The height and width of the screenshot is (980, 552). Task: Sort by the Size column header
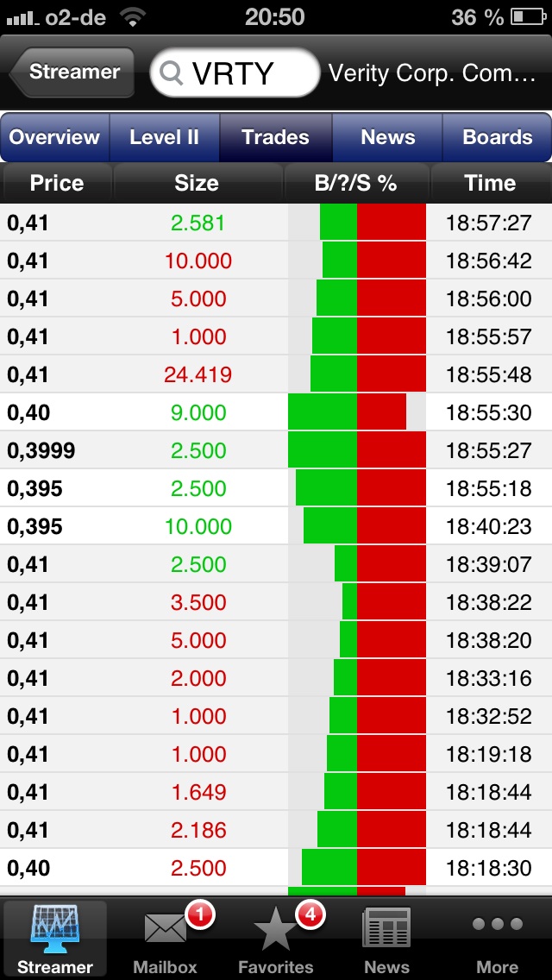(197, 183)
